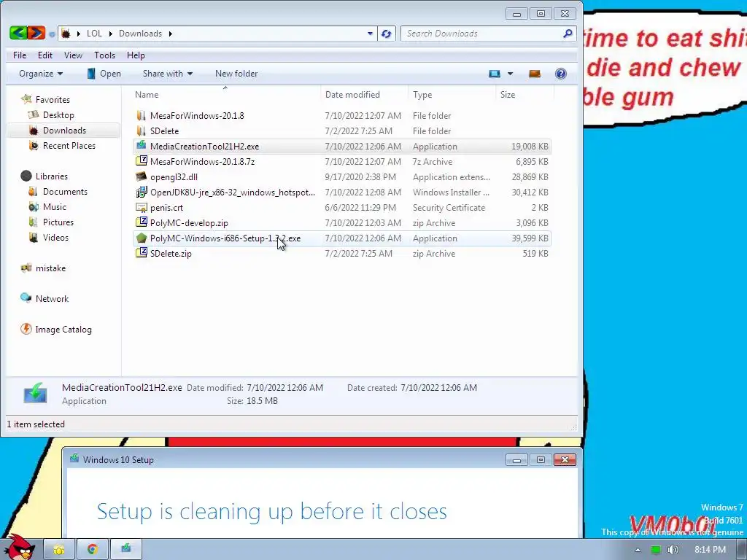Image resolution: width=747 pixels, height=560 pixels.
Task: Open the file explorer taskbar icon
Action: [59, 550]
